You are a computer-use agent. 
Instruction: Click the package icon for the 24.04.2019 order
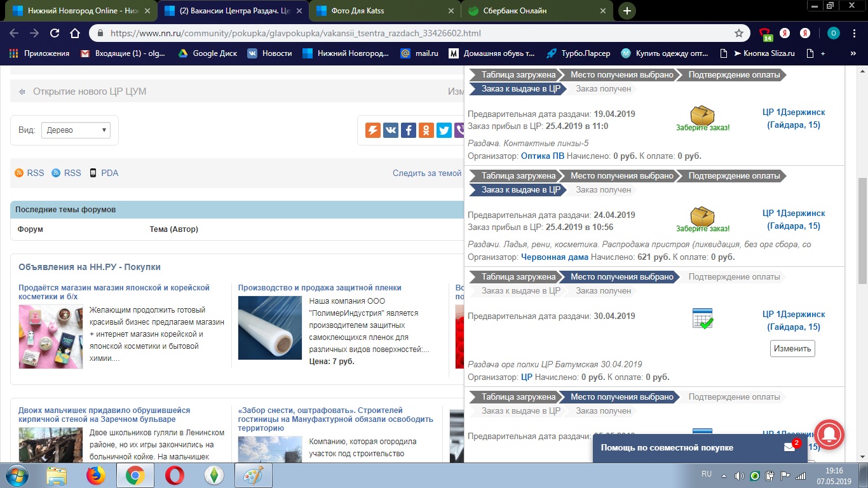pos(702,215)
